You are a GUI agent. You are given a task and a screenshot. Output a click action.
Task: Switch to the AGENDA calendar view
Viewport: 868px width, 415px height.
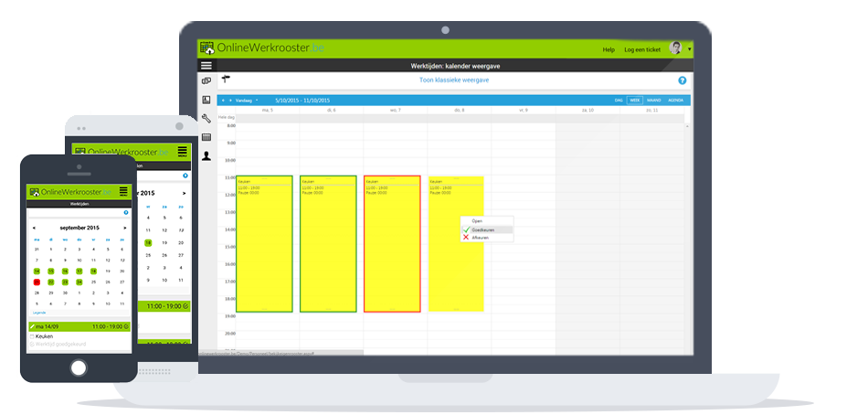point(676,100)
